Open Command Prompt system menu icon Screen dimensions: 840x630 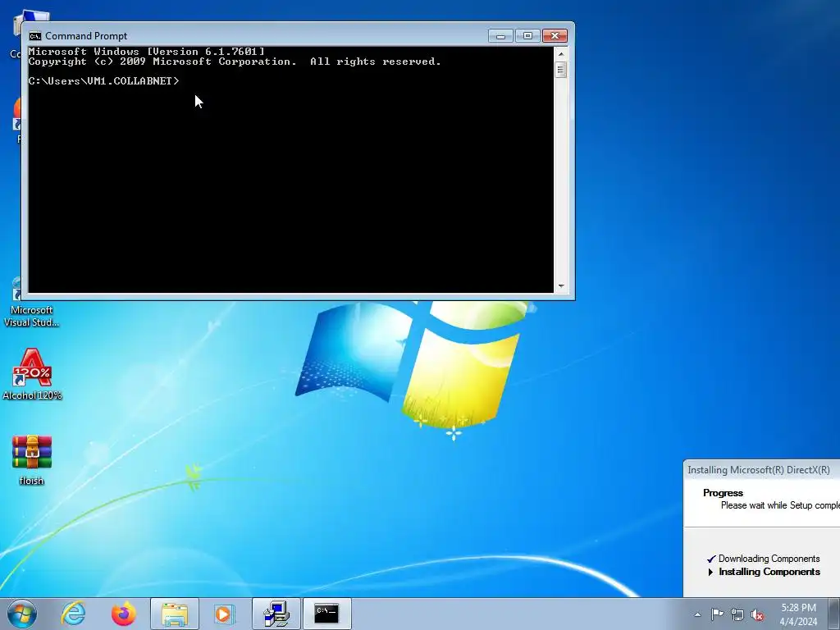pos(35,36)
